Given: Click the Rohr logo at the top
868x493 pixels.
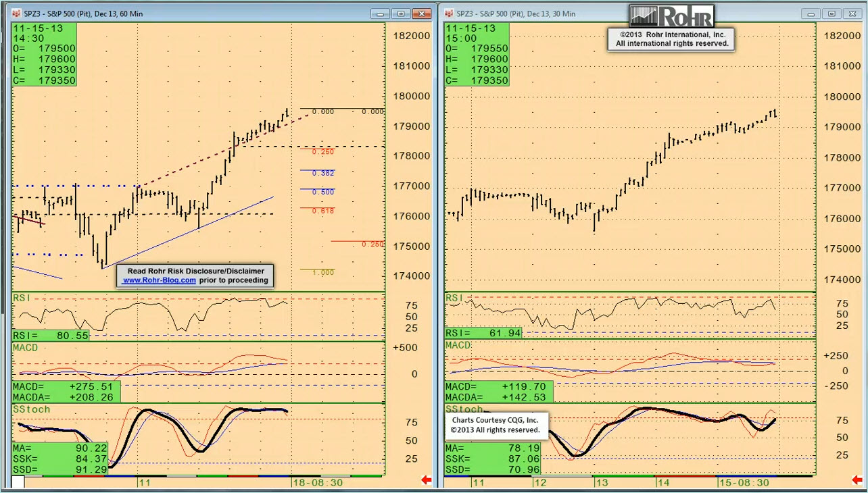Looking at the screenshot, I should click(671, 16).
